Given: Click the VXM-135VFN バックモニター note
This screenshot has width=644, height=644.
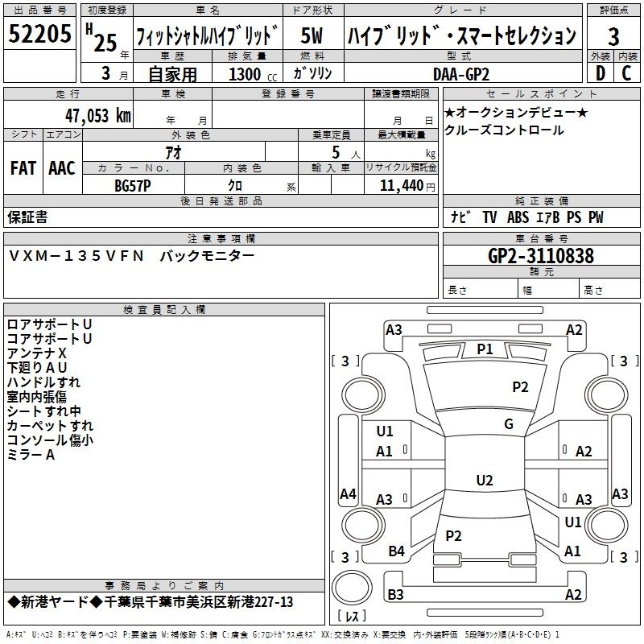Looking at the screenshot, I should pos(132,256).
